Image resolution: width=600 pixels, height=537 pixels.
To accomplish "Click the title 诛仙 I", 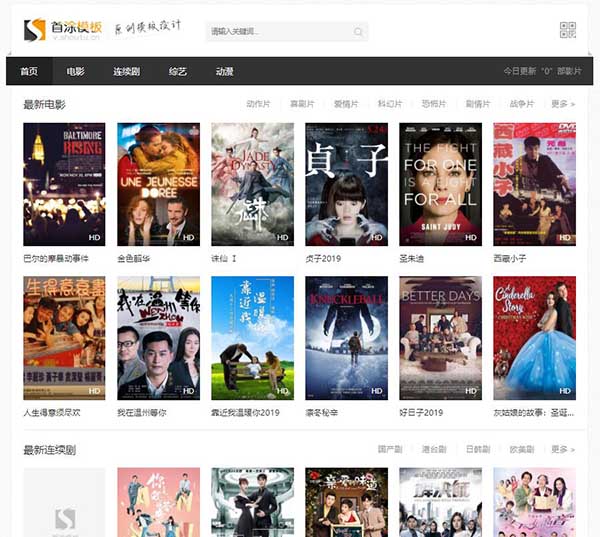I will (224, 259).
